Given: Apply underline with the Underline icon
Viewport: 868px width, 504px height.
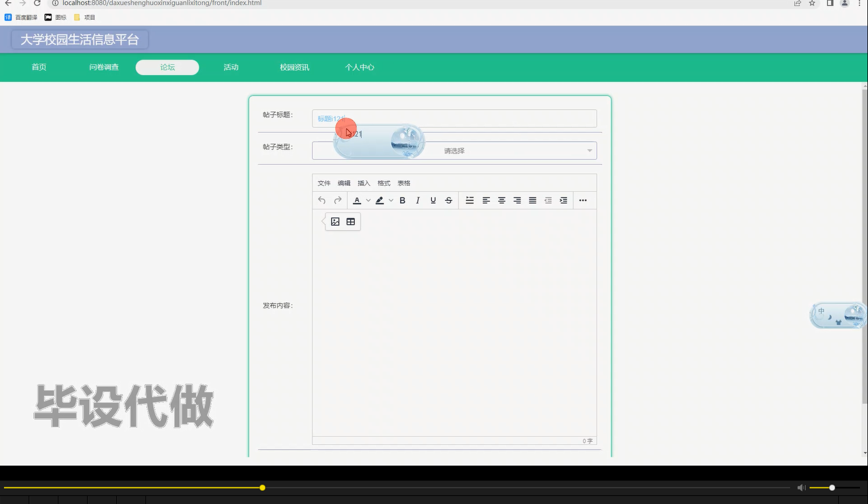Looking at the screenshot, I should pyautogui.click(x=433, y=200).
